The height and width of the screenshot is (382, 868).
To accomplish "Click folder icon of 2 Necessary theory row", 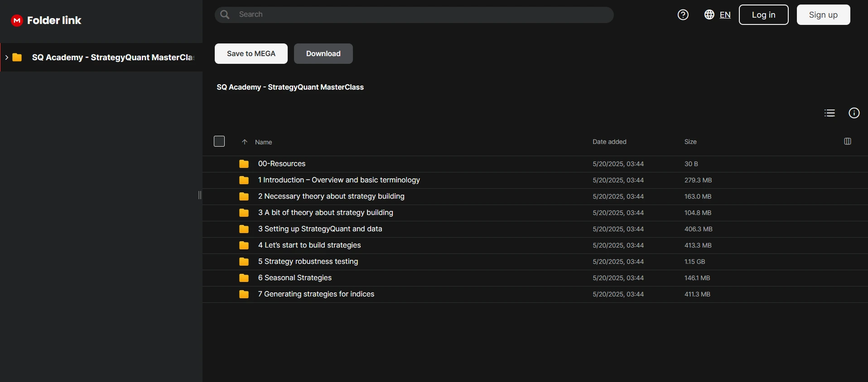I will [x=244, y=196].
